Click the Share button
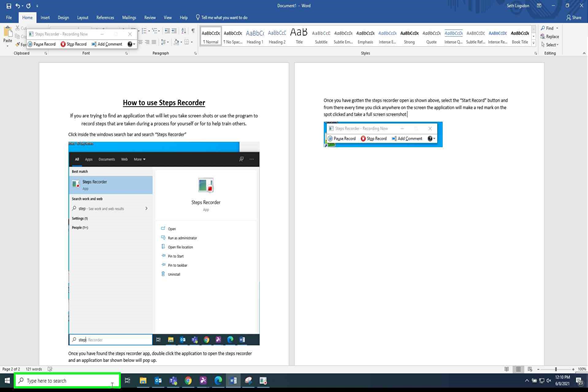Screen dimensions: 588x392 coord(574,17)
